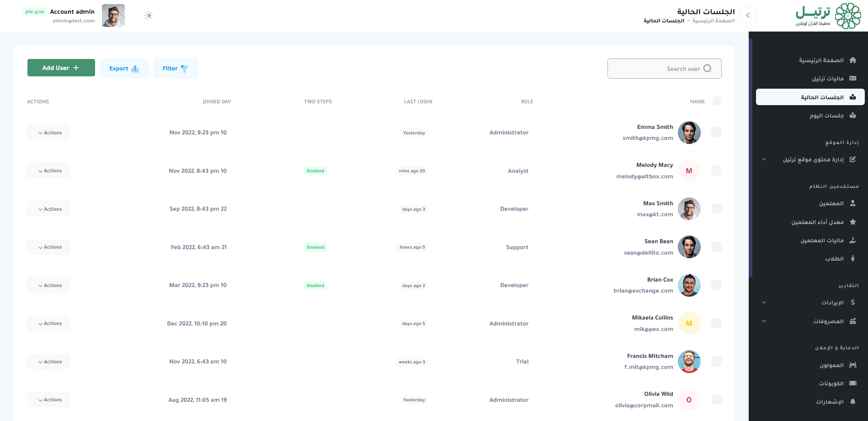Expand the site content management submenu
Viewport: 868px width, 421px height.
764,160
